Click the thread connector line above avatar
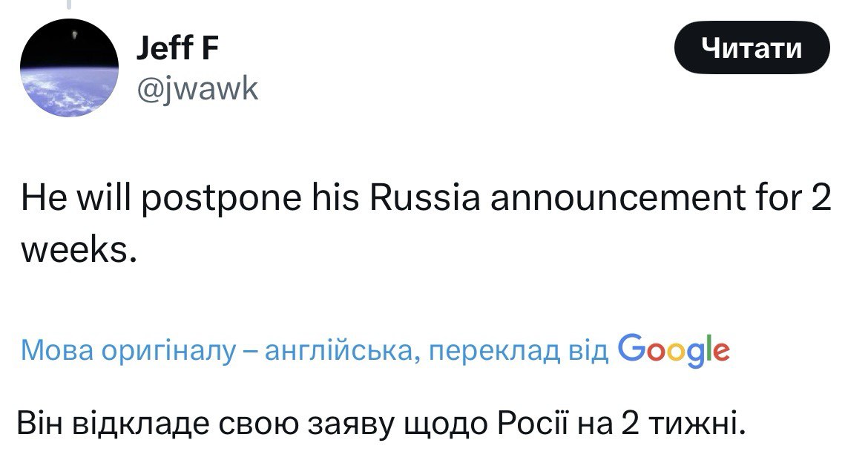The width and height of the screenshot is (868, 463). click(69, 4)
